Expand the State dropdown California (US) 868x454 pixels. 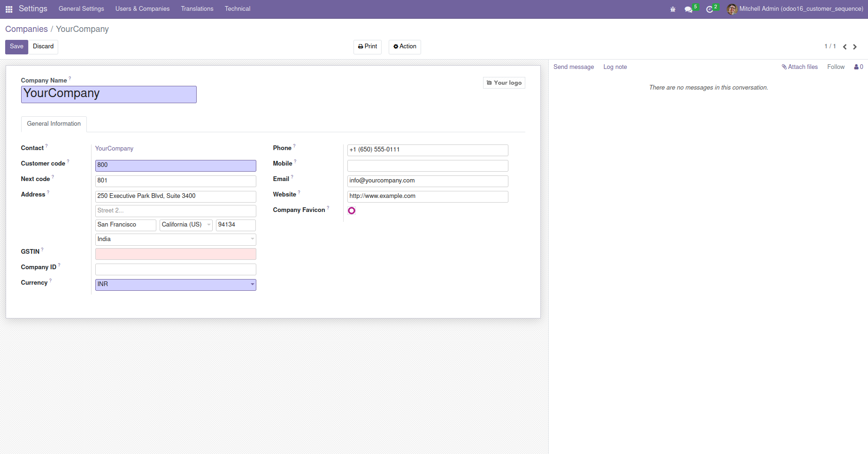point(186,225)
